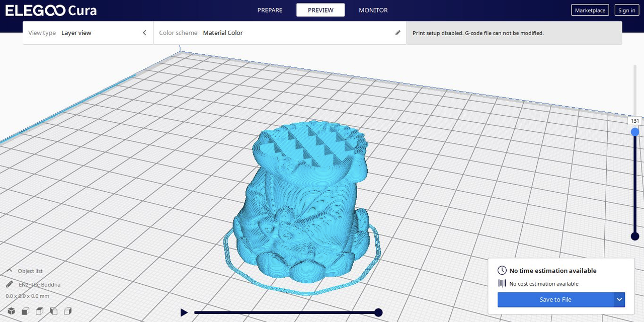Play the layer simulation
The width and height of the screenshot is (644, 322).
click(184, 312)
